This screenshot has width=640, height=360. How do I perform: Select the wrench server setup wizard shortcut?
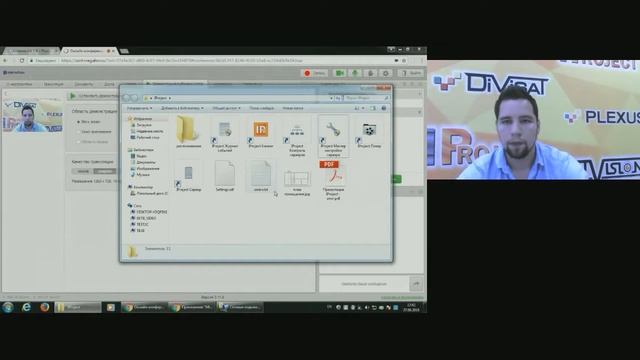[333, 137]
